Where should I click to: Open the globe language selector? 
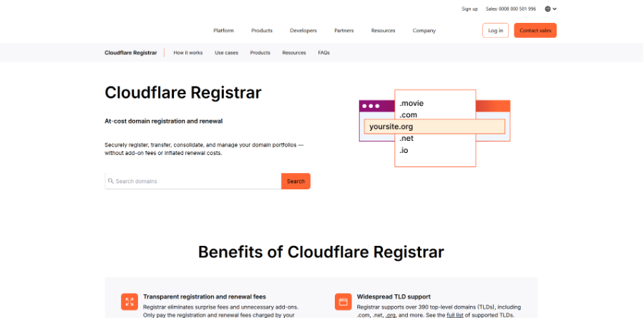click(547, 9)
